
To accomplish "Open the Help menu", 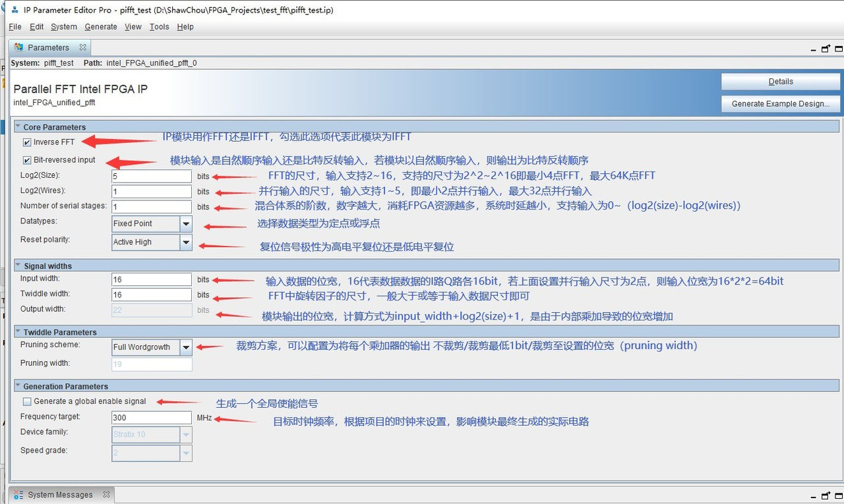I will pos(185,27).
